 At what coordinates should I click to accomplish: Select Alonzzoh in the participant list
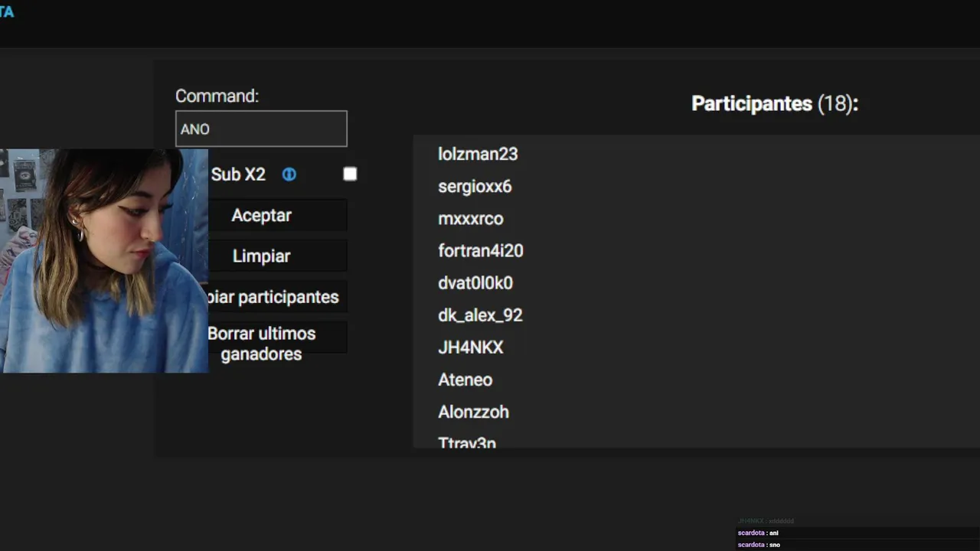pyautogui.click(x=473, y=412)
